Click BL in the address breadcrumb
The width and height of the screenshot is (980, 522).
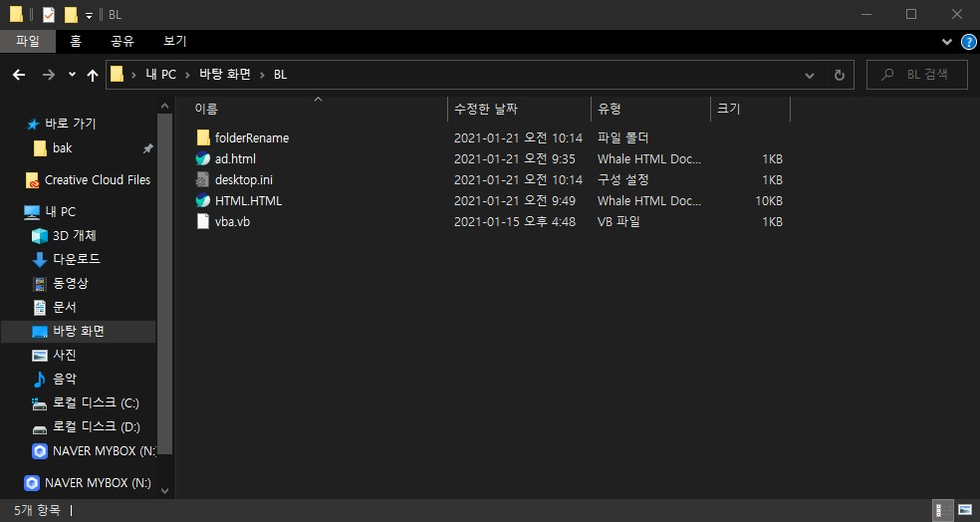tap(280, 75)
